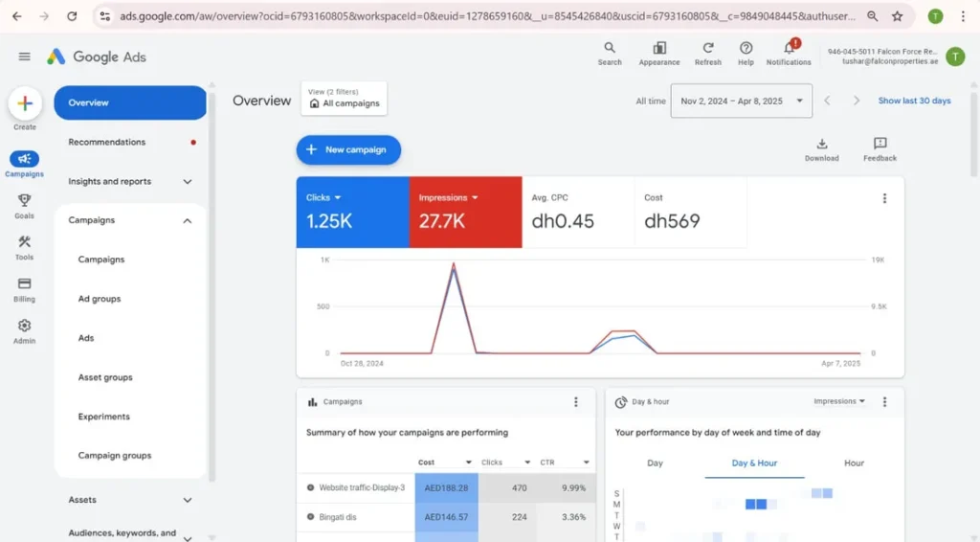This screenshot has height=542, width=980.
Task: Select the Avg. CPC scorecard
Action: 578,212
